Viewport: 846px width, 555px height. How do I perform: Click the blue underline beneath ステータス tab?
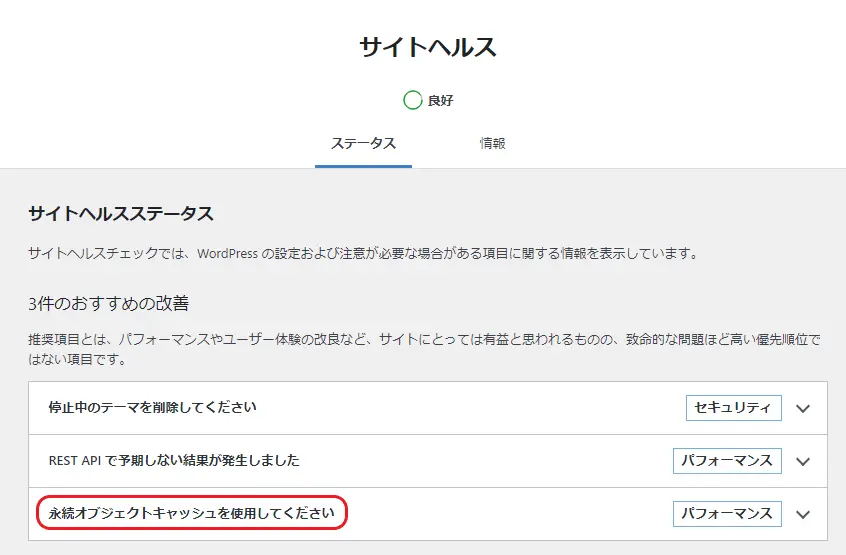363,166
